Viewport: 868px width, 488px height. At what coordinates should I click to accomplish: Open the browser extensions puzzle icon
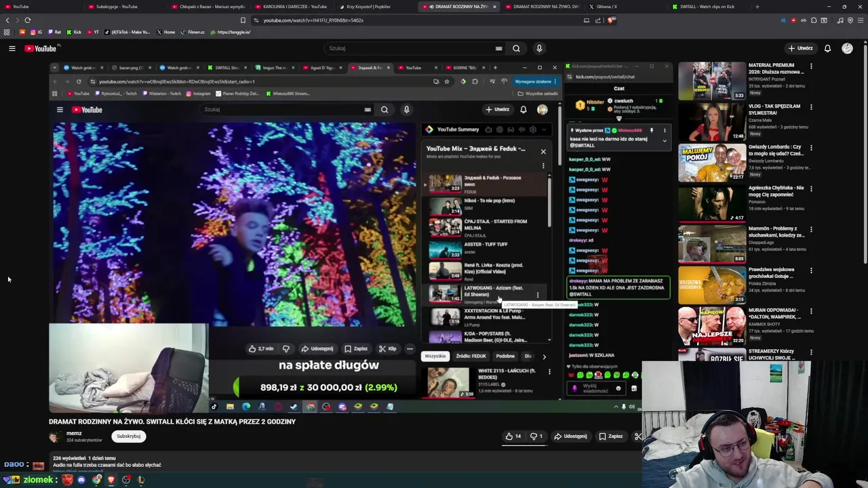(814, 20)
